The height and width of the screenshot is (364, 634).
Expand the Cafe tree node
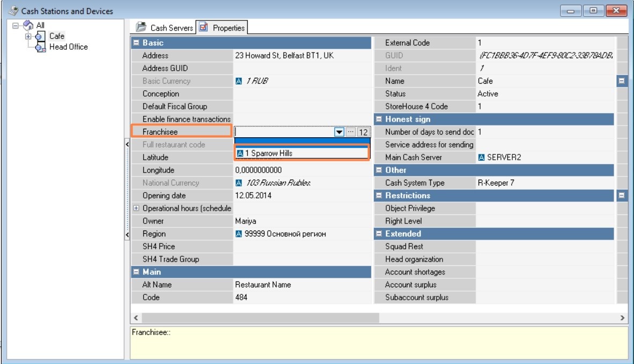[28, 36]
